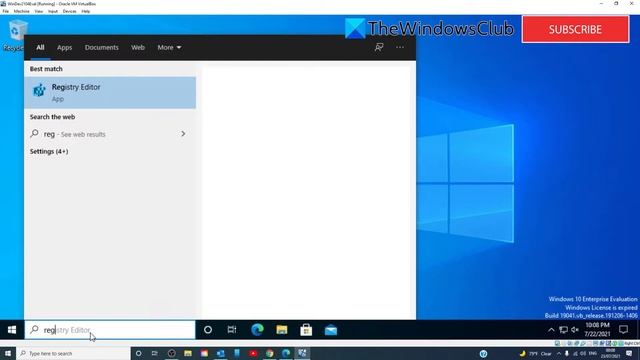Viewport: 640px width, 360px height.
Task: Click host microphone tray icon
Action: coord(567,353)
